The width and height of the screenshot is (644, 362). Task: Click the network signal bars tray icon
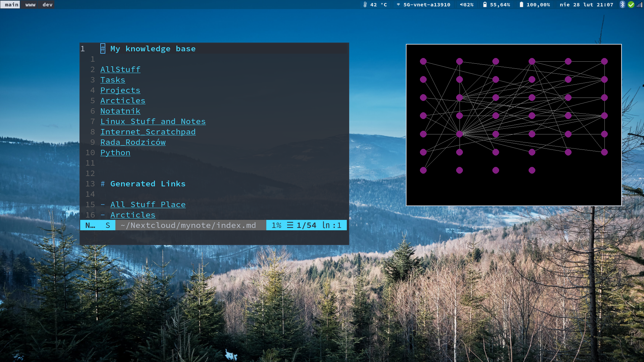(639, 5)
